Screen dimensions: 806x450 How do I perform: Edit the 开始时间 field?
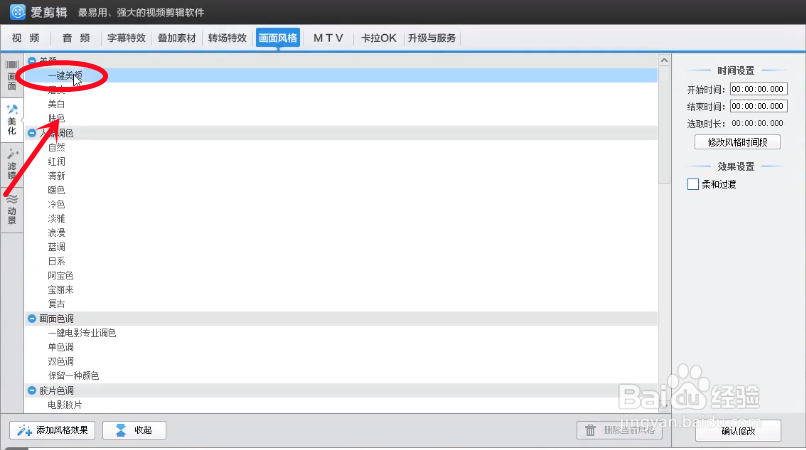coord(759,89)
